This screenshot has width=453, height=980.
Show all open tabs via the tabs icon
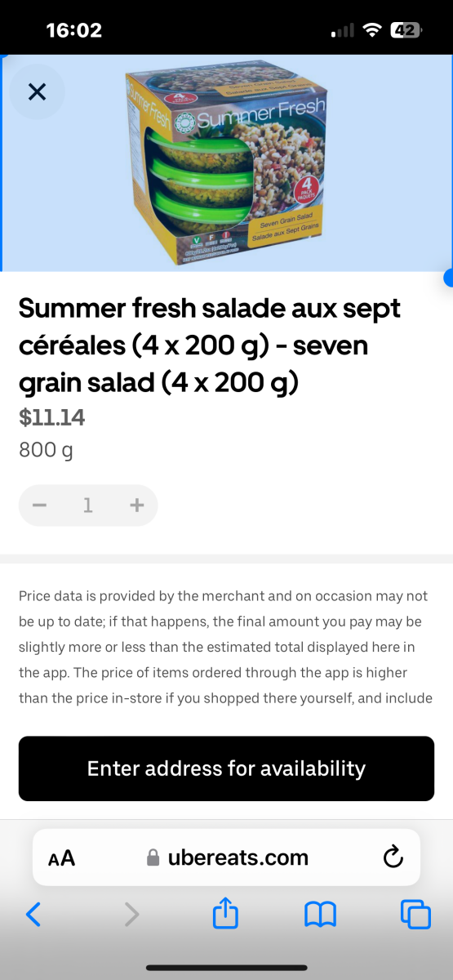(415, 915)
